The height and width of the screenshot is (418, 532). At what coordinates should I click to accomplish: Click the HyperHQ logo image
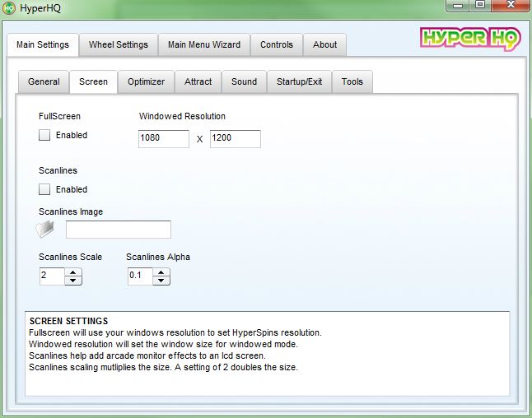click(466, 38)
